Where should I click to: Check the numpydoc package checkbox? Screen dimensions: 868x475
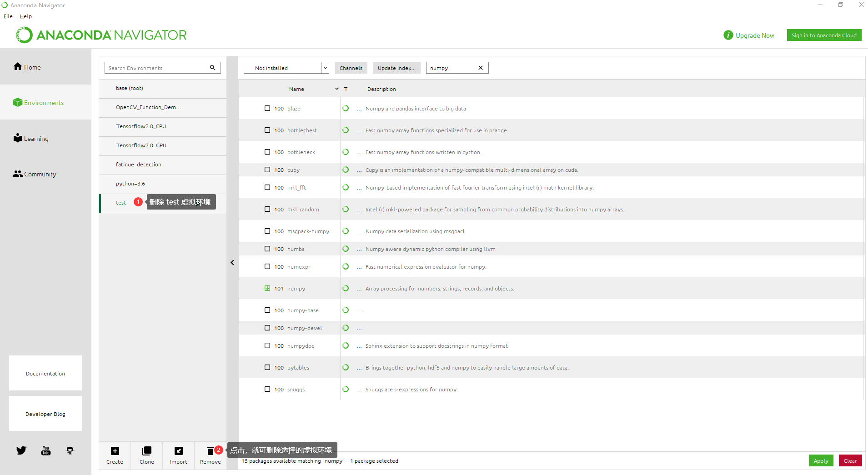(x=267, y=345)
